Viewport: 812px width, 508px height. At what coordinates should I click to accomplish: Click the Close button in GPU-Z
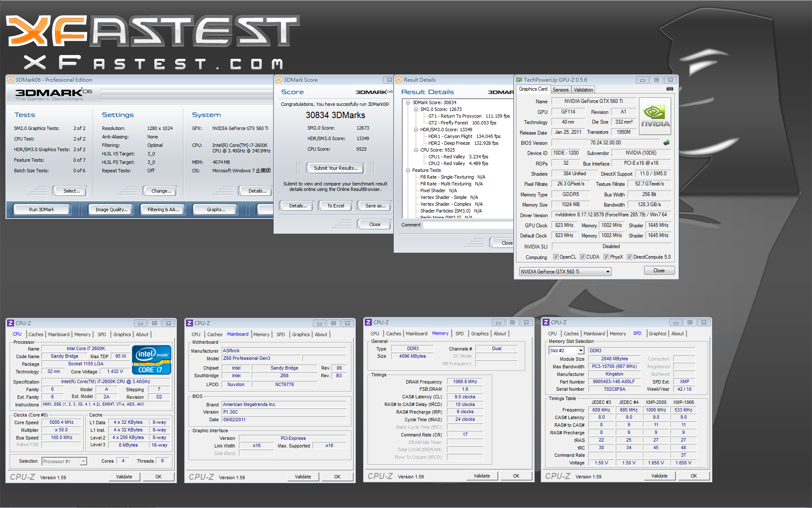658,271
